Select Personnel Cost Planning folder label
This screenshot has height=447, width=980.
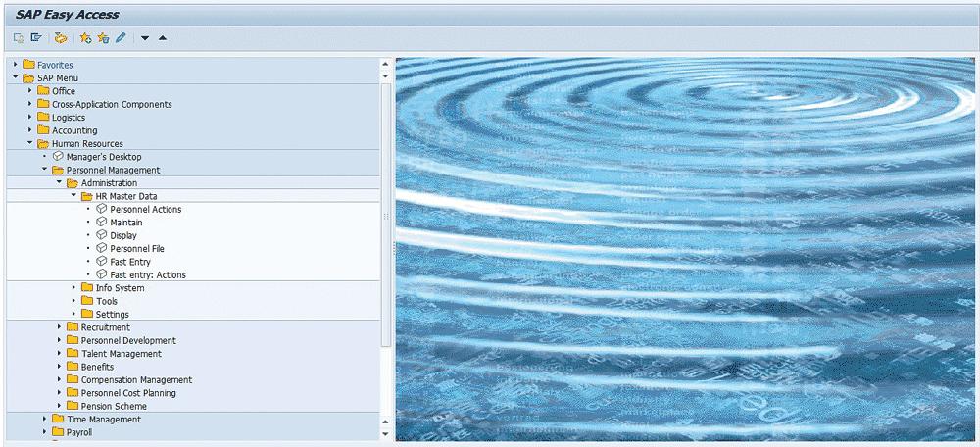tap(128, 393)
